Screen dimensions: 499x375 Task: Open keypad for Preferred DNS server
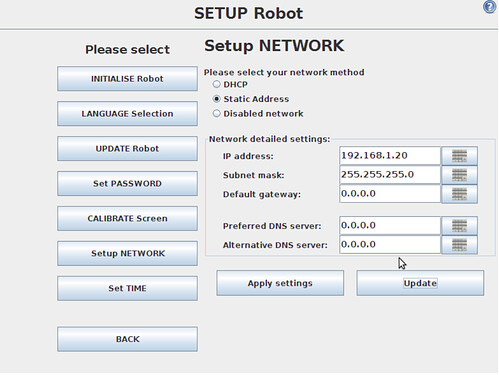tap(459, 226)
